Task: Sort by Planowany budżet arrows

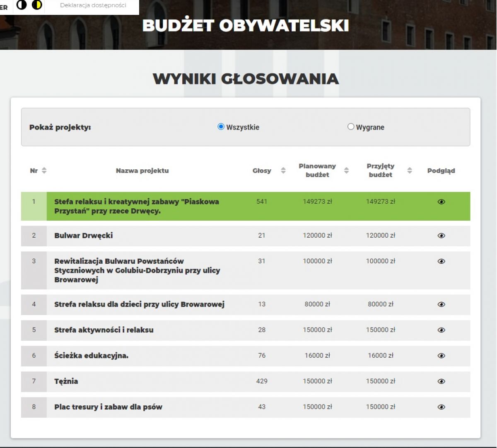Action: (x=347, y=171)
